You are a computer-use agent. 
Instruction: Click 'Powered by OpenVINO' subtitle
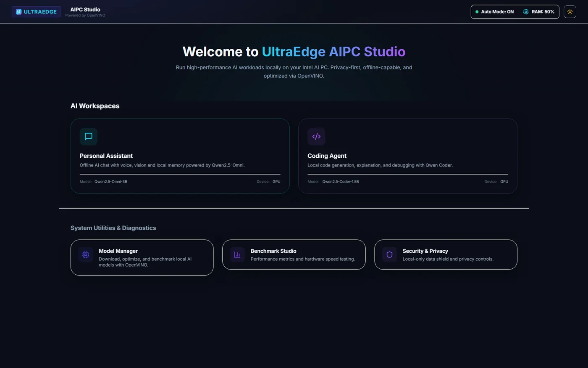pos(85,16)
